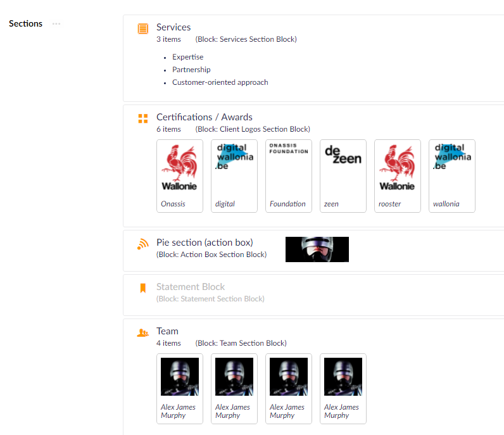This screenshot has width=504, height=435.
Task: Open the Sections three-dots options menu
Action: click(56, 24)
